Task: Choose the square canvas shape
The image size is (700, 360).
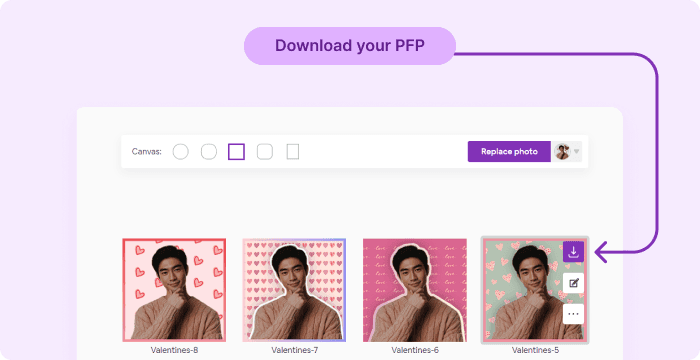Action: (236, 151)
